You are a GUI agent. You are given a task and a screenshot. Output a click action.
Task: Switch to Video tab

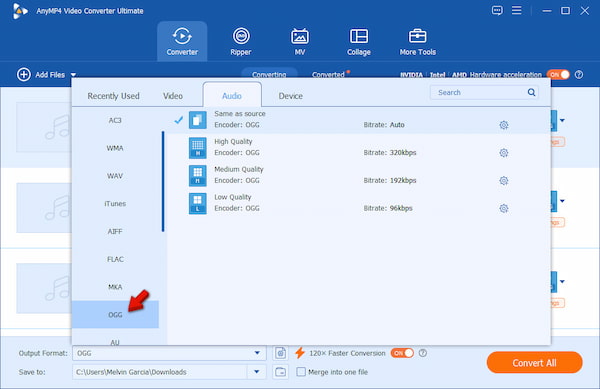(173, 96)
